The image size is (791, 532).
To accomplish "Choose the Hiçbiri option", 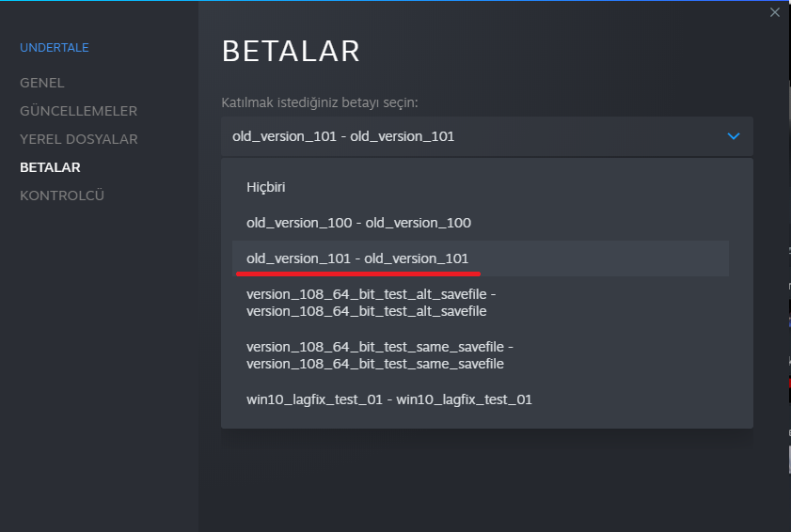I will pyautogui.click(x=481, y=187).
